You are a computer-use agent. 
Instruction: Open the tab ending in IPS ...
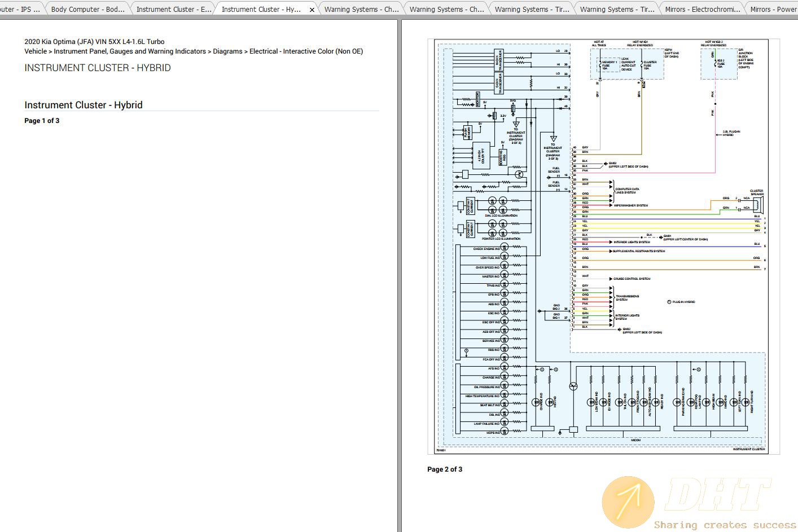coord(21,9)
